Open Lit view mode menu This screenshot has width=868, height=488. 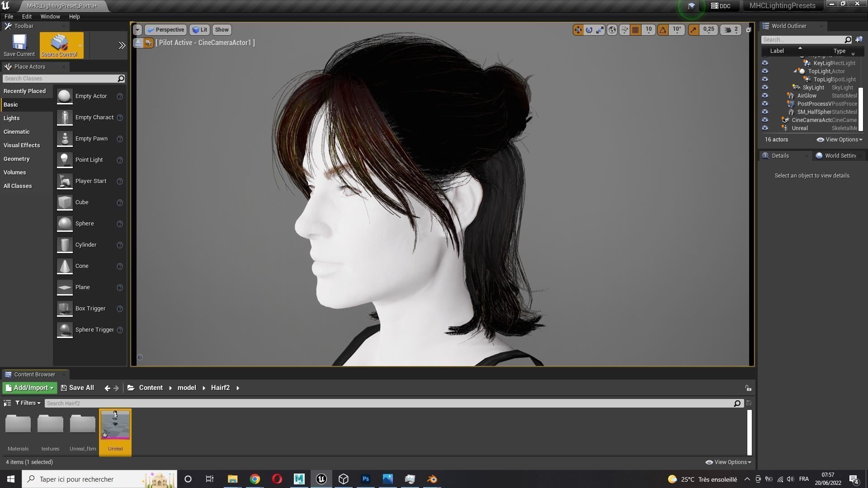(199, 30)
